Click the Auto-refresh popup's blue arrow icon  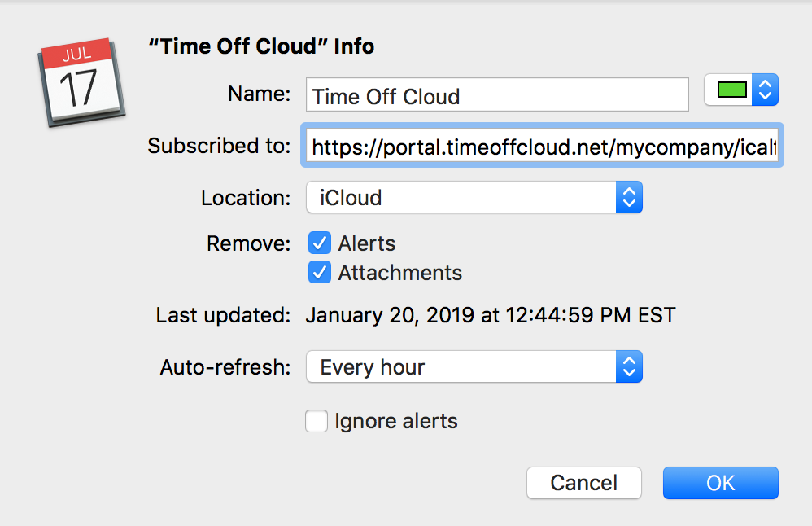click(629, 367)
